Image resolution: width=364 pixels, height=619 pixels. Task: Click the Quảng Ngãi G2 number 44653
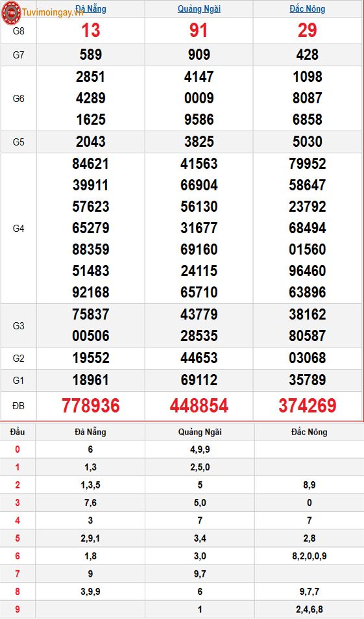pos(199,358)
